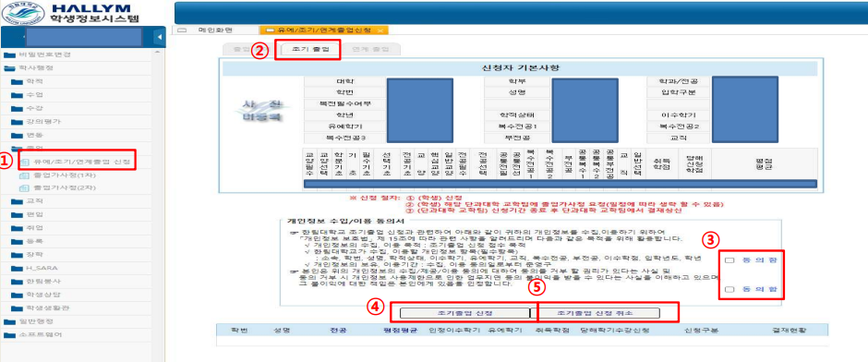This screenshot has width=868, height=362.
Task: Check the upper 동의함 checkbox
Action: point(729,260)
